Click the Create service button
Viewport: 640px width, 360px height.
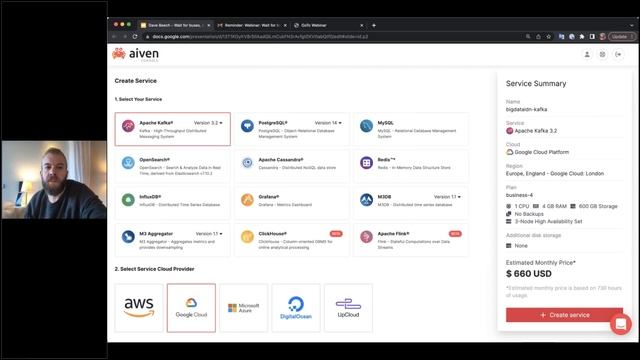564,315
